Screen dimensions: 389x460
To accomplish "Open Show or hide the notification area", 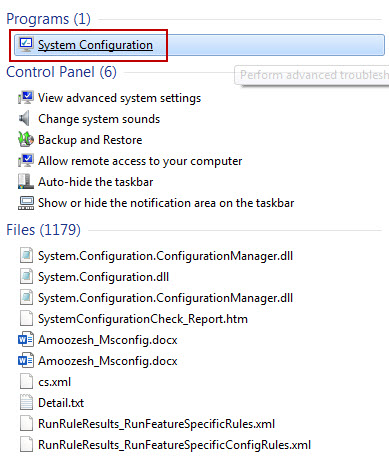I will tap(166, 203).
